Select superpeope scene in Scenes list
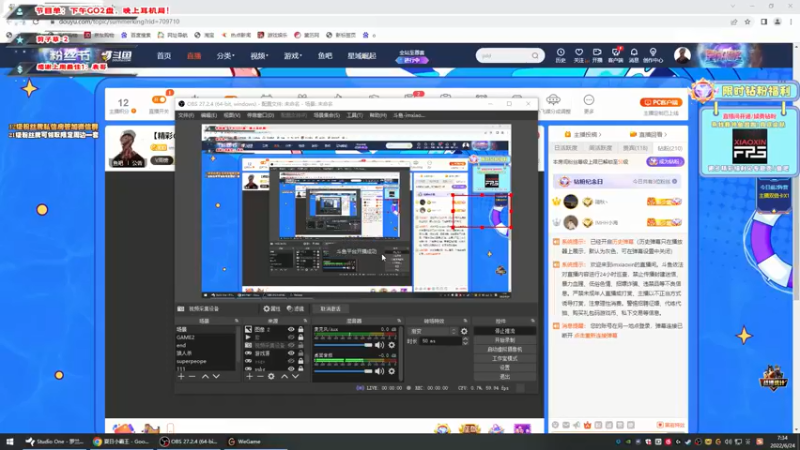 (206, 361)
